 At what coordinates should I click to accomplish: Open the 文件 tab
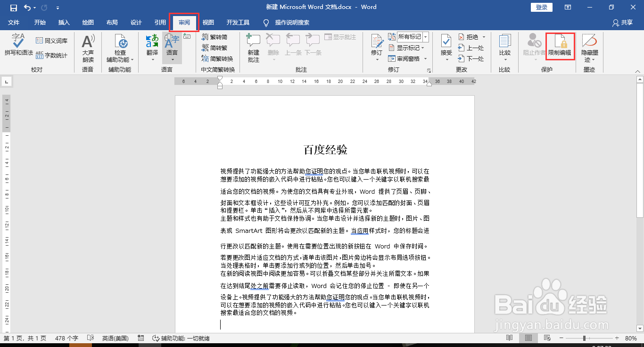point(14,22)
